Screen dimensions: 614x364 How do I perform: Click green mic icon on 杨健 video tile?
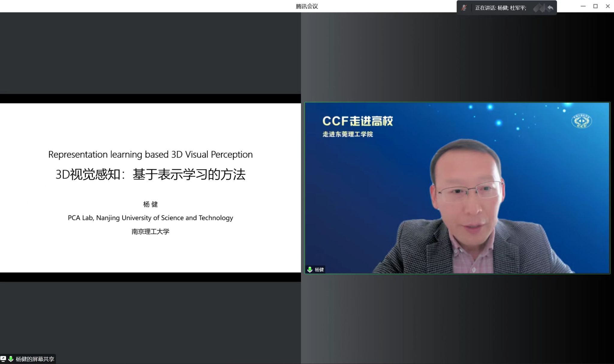(310, 270)
